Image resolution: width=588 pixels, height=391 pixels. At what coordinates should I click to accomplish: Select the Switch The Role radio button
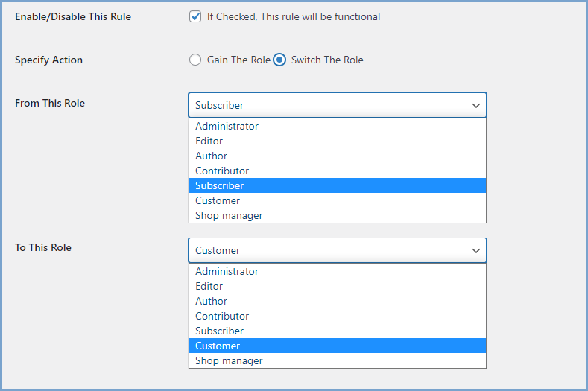pos(279,60)
